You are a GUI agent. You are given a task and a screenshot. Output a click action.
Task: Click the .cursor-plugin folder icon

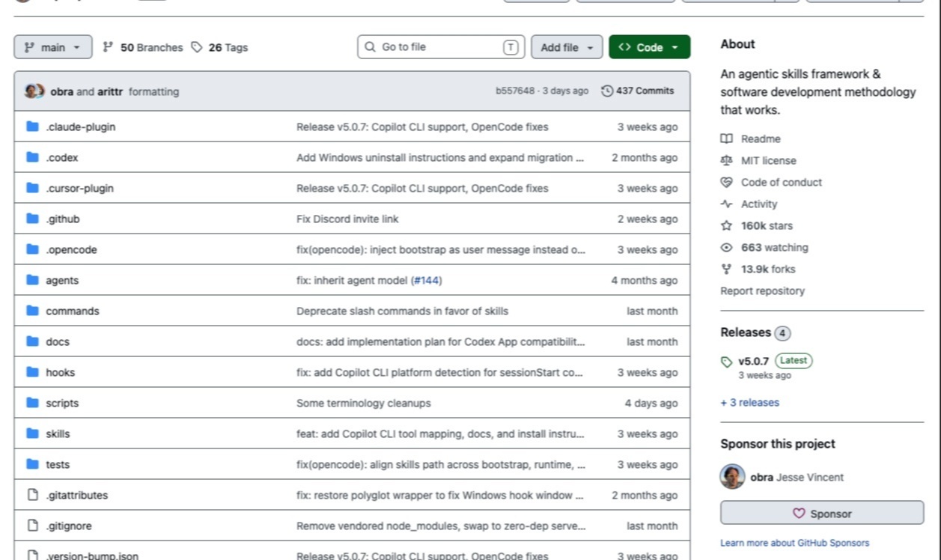pyautogui.click(x=32, y=188)
